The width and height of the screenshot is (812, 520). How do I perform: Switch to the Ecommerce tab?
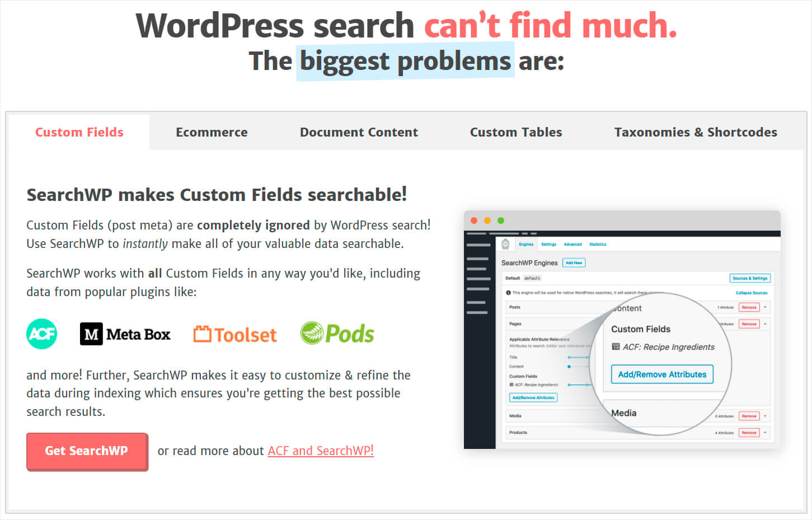pyautogui.click(x=212, y=132)
